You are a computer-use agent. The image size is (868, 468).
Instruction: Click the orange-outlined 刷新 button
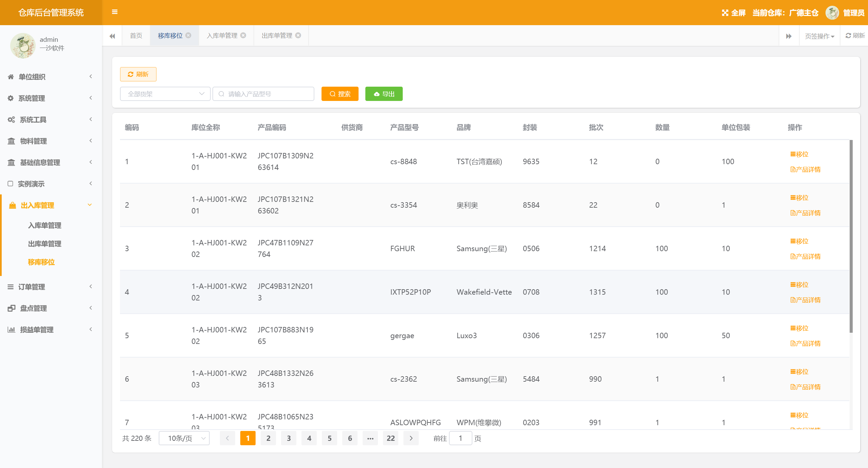pos(138,74)
